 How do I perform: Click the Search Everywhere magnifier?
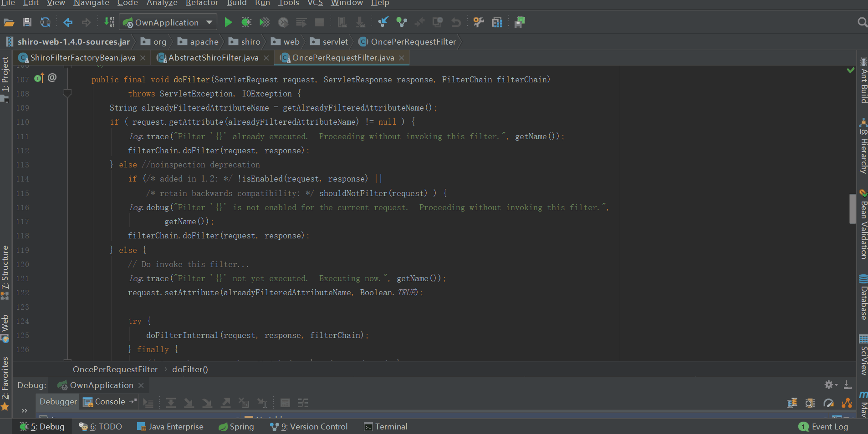click(x=862, y=22)
